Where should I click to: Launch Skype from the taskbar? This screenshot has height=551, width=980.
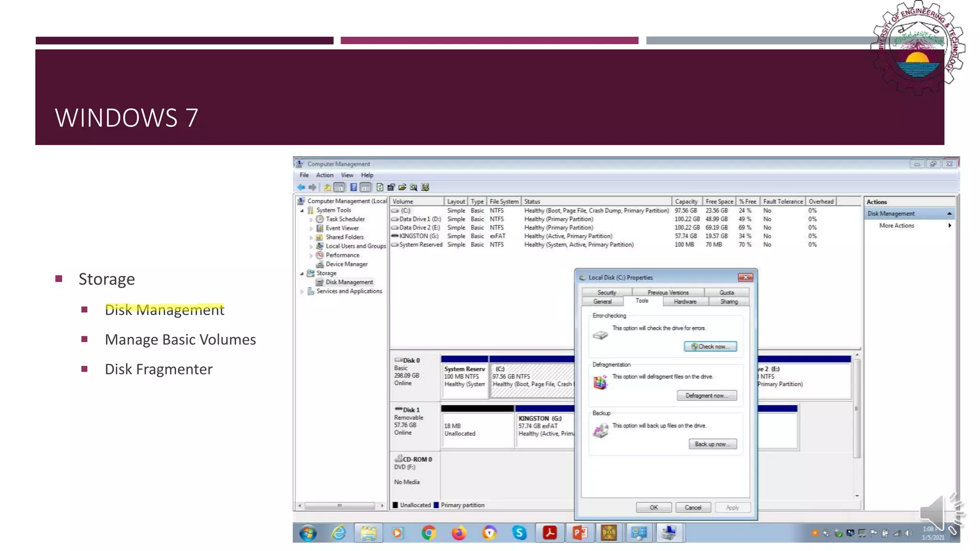519,532
